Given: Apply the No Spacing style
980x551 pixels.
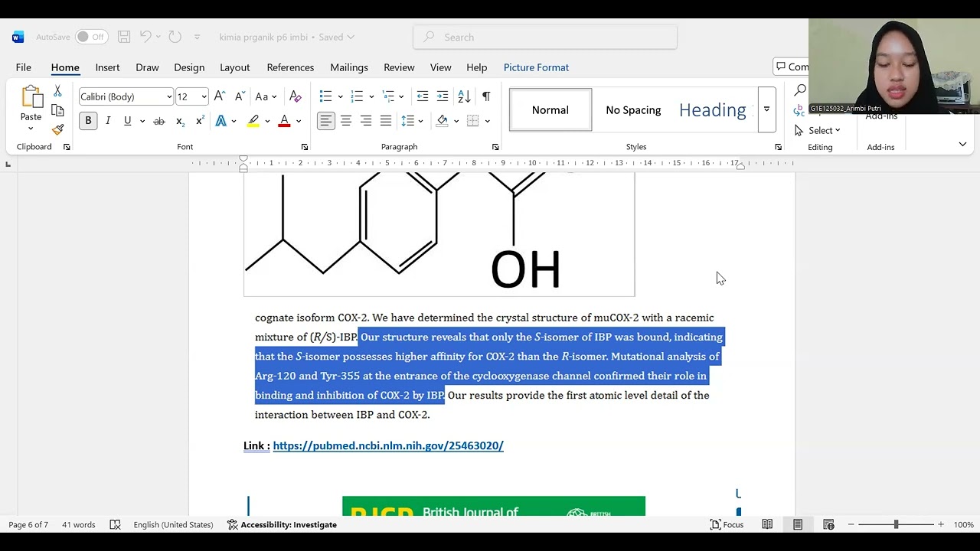Looking at the screenshot, I should pyautogui.click(x=633, y=110).
